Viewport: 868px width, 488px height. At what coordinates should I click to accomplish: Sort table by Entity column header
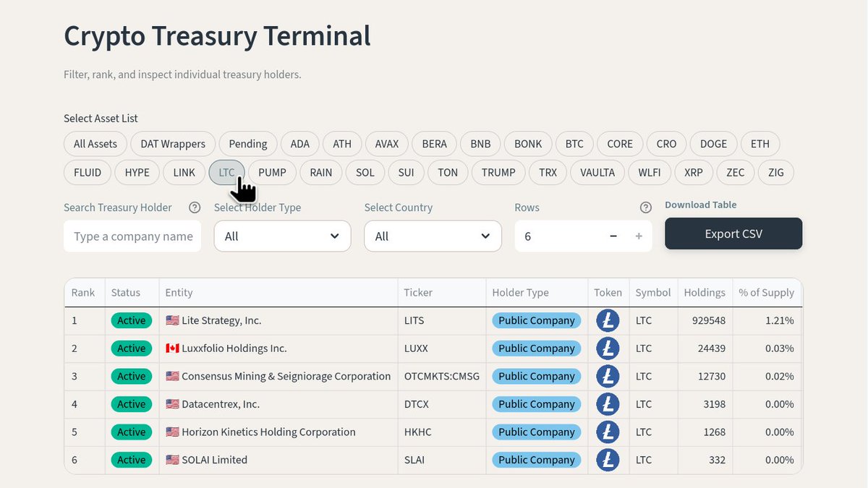point(278,293)
